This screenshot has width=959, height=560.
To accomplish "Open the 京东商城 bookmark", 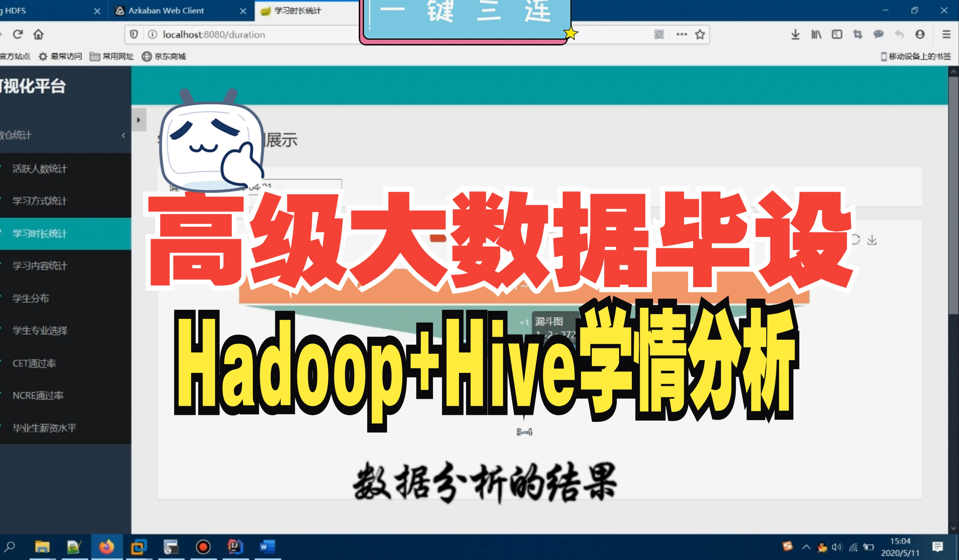I will (x=164, y=57).
